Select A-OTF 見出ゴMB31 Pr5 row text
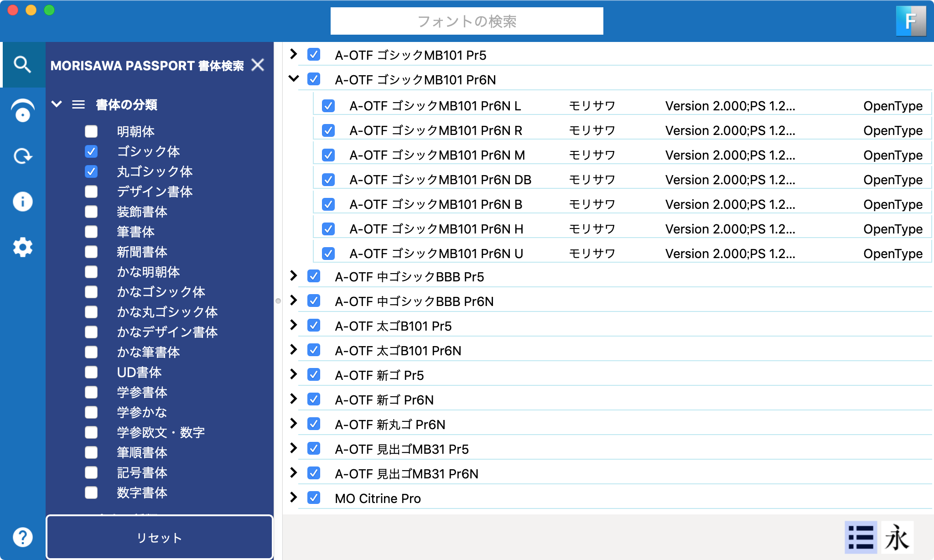Viewport: 934px width, 560px height. click(x=401, y=449)
